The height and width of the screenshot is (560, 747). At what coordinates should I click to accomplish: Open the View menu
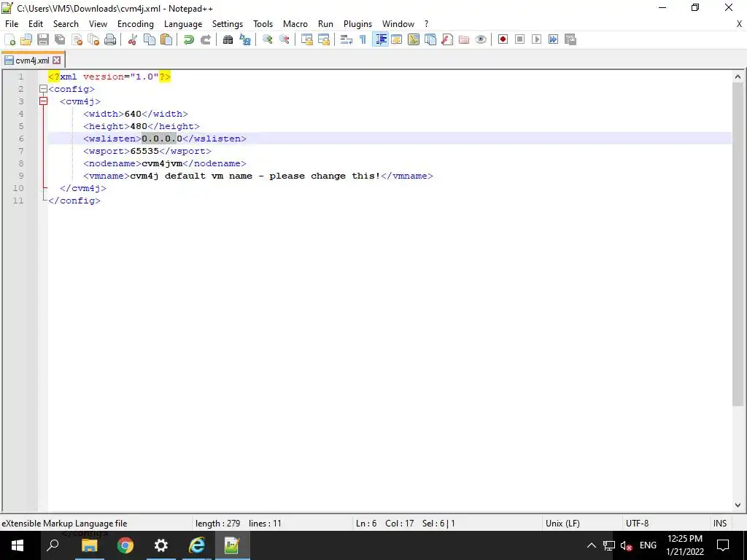(98, 24)
